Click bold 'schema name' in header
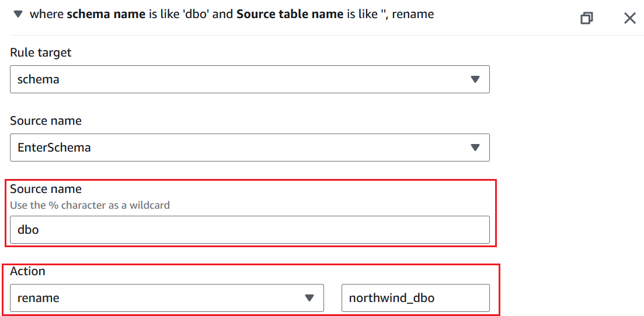The width and height of the screenshot is (644, 316). (106, 14)
